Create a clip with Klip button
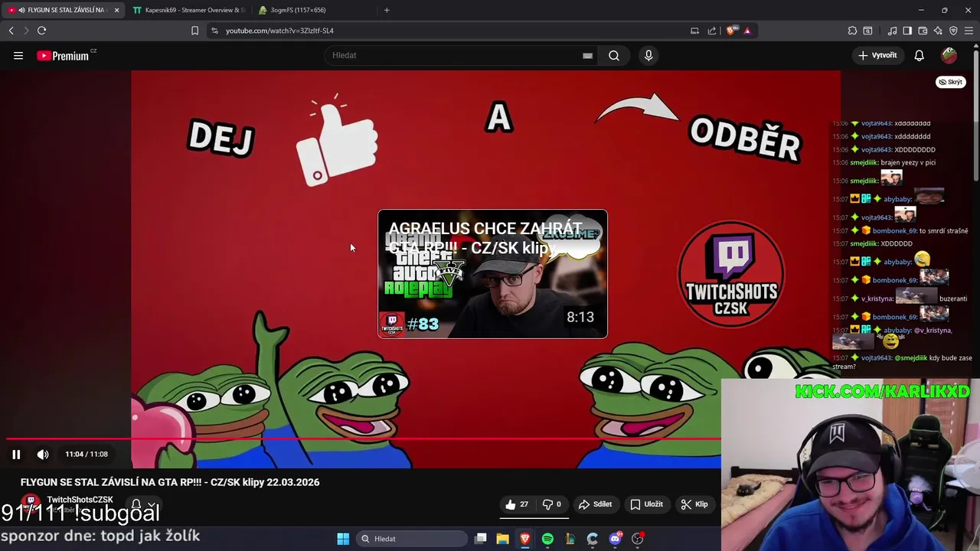The width and height of the screenshot is (980, 551). [694, 504]
